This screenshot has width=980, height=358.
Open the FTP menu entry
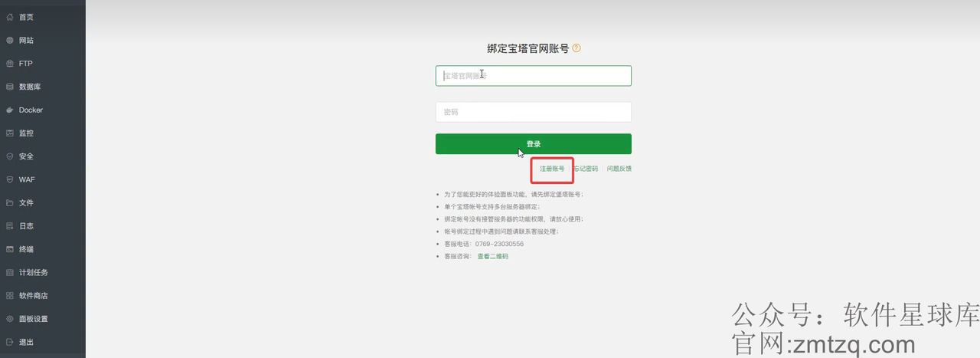click(x=25, y=64)
